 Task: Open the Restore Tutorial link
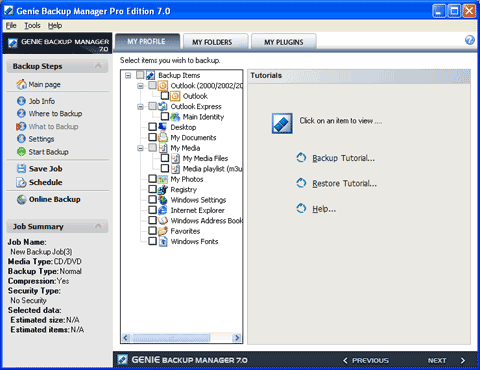(344, 183)
